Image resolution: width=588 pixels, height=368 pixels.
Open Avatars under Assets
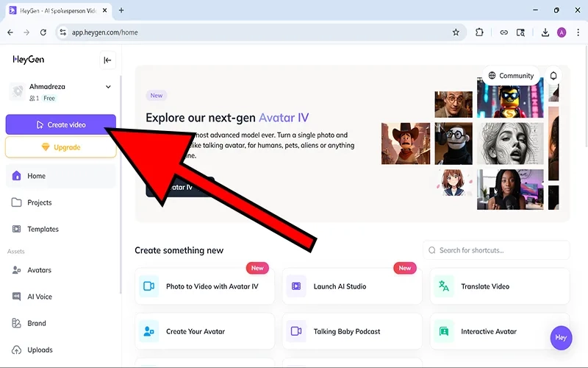39,270
